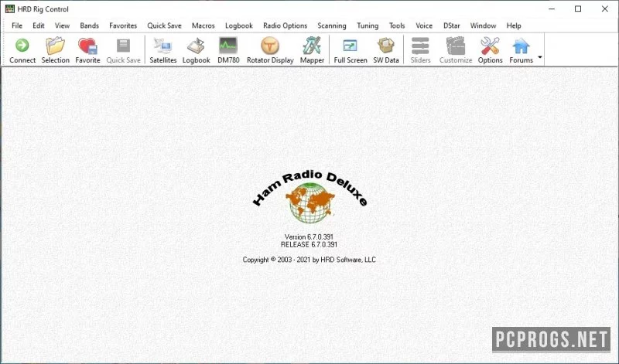Open the Tuning menu
619x364 pixels.
(368, 26)
